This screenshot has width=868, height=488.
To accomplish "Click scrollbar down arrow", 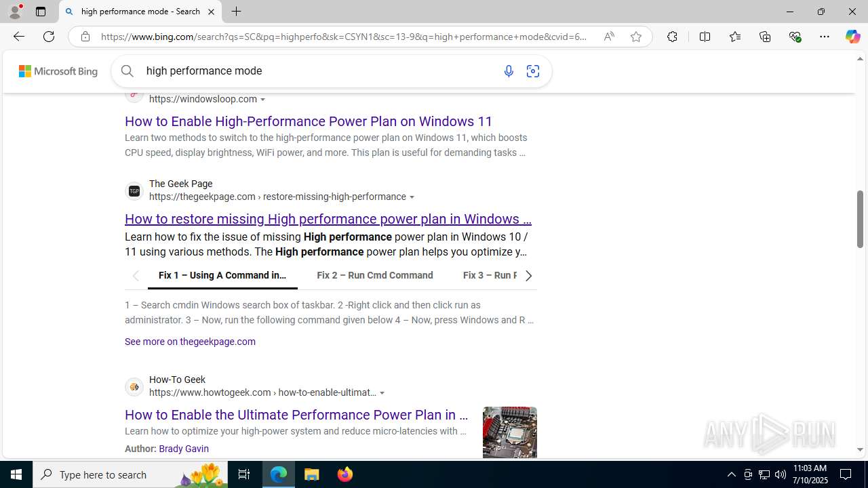I will [x=861, y=449].
